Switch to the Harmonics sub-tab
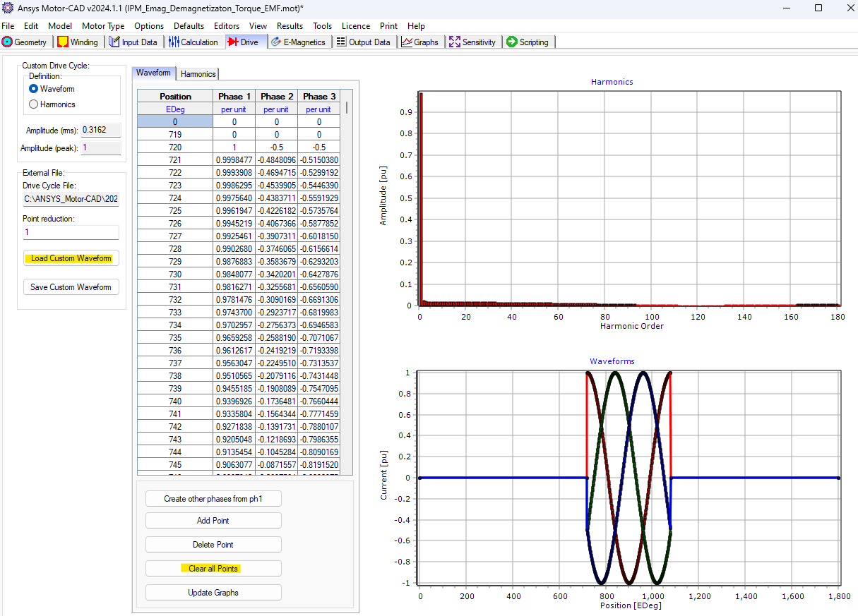 [198, 73]
